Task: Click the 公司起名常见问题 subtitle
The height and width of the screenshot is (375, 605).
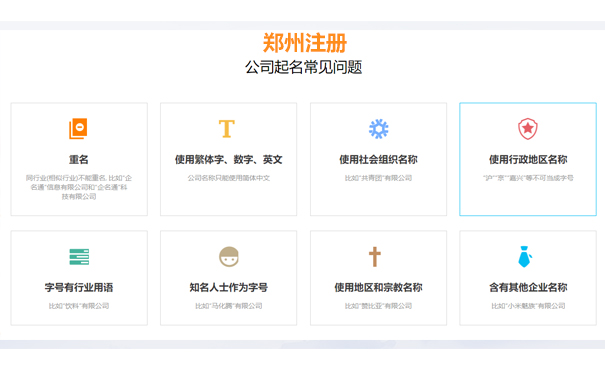Action: click(x=304, y=67)
